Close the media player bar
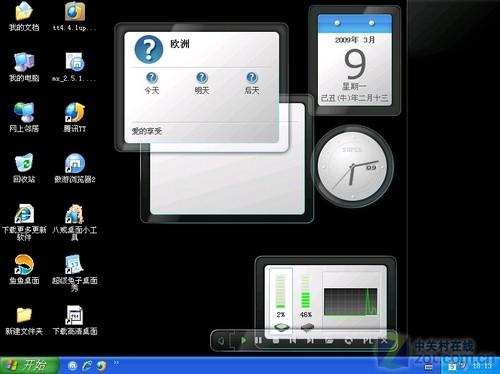The image size is (500, 374). [384, 340]
